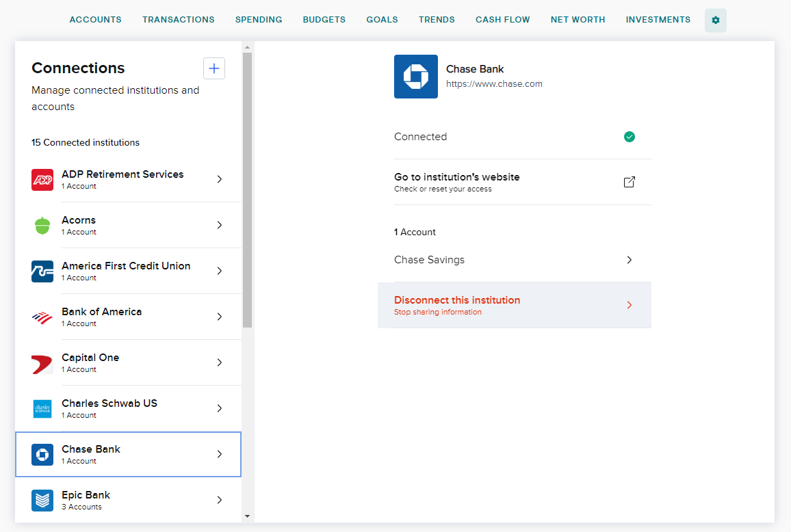
Task: Click the ADP Retirement Services logo
Action: pyautogui.click(x=42, y=180)
